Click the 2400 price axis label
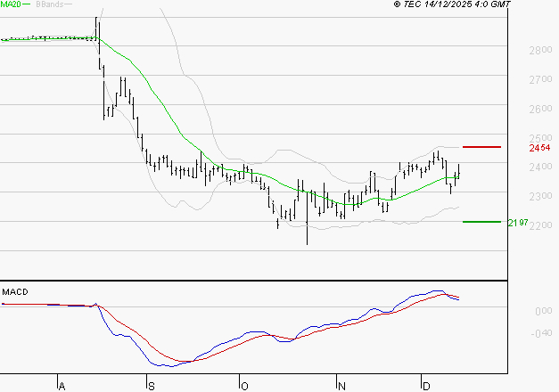This screenshot has height=392, width=559. tap(540, 167)
